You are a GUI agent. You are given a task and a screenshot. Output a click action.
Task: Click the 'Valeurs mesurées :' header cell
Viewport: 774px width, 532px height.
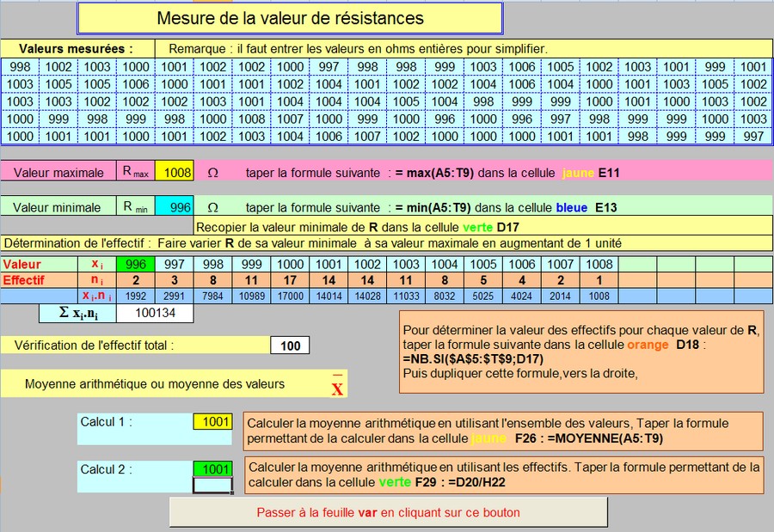click(x=77, y=49)
